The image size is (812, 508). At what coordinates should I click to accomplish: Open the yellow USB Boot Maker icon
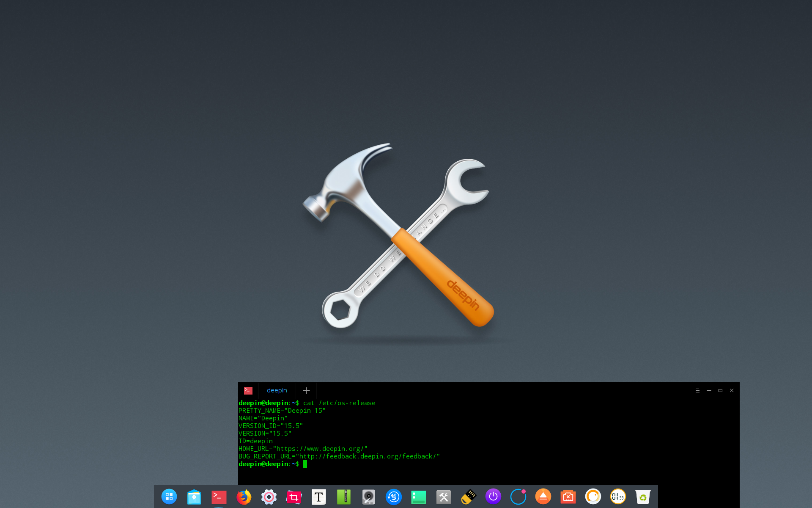[469, 497]
